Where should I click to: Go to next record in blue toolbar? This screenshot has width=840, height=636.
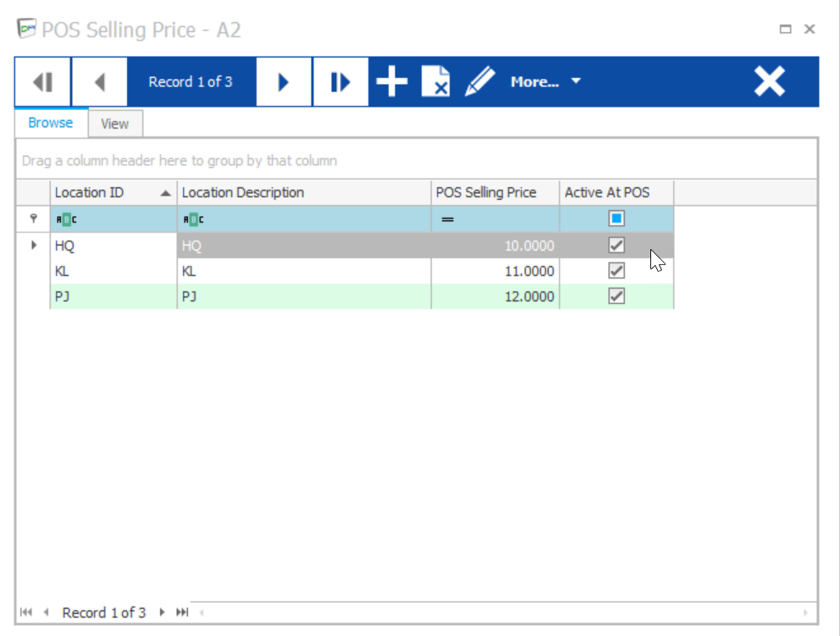[284, 82]
